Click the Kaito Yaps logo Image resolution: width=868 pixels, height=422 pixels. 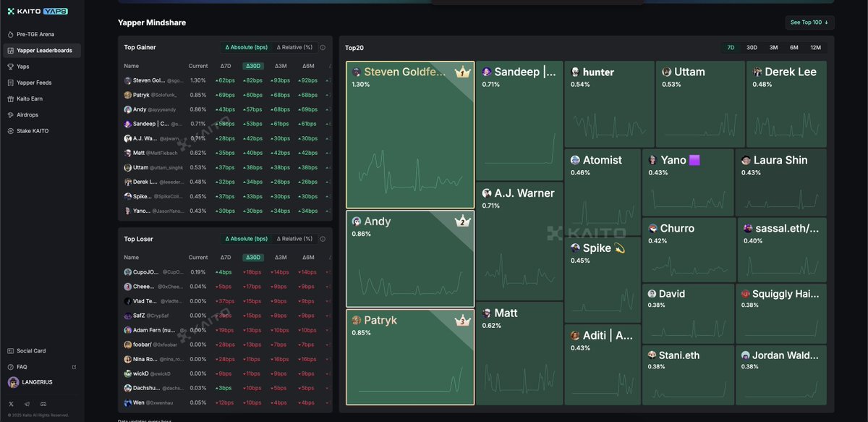pyautogui.click(x=38, y=11)
